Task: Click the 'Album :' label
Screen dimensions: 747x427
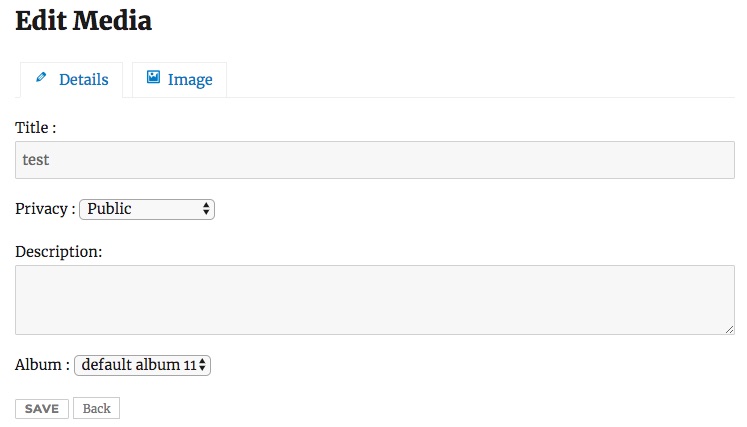Action: (42, 365)
